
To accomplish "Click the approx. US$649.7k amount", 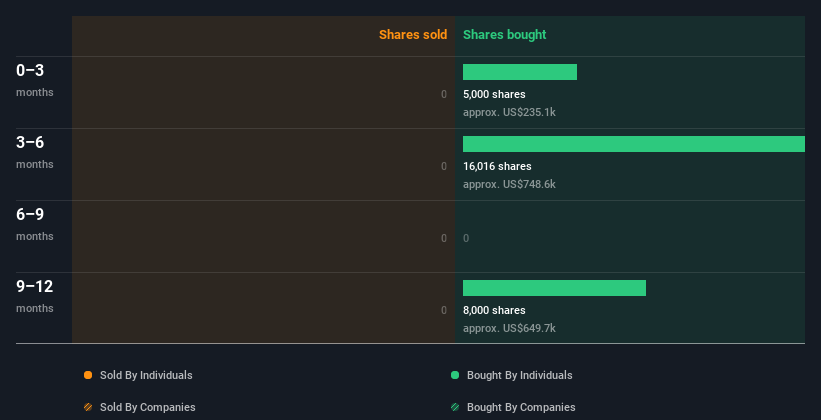I will (x=509, y=328).
